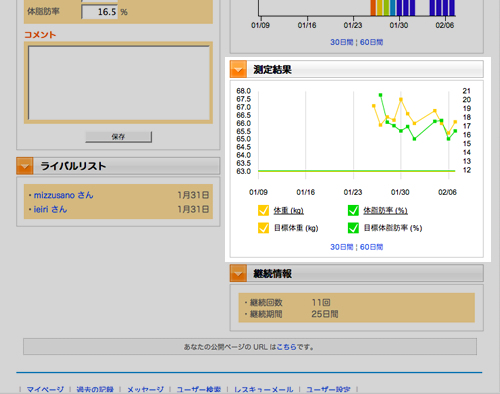Go to マイページ in footer menu
This screenshot has width=500, height=394.
45,389
